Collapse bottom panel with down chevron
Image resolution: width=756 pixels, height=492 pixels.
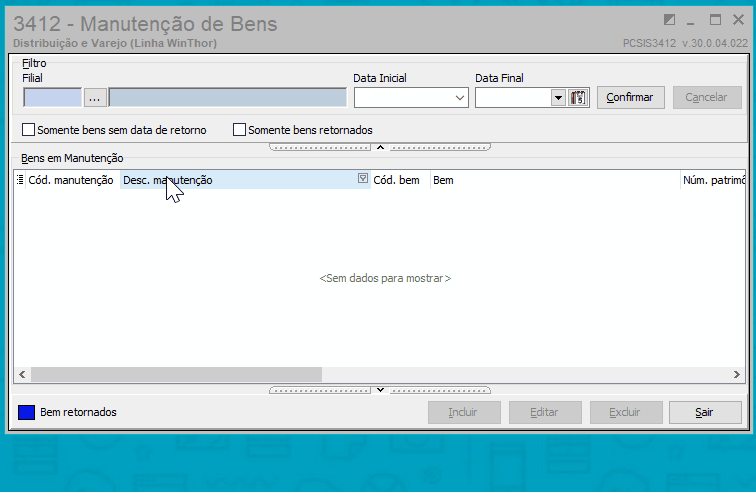[380, 390]
